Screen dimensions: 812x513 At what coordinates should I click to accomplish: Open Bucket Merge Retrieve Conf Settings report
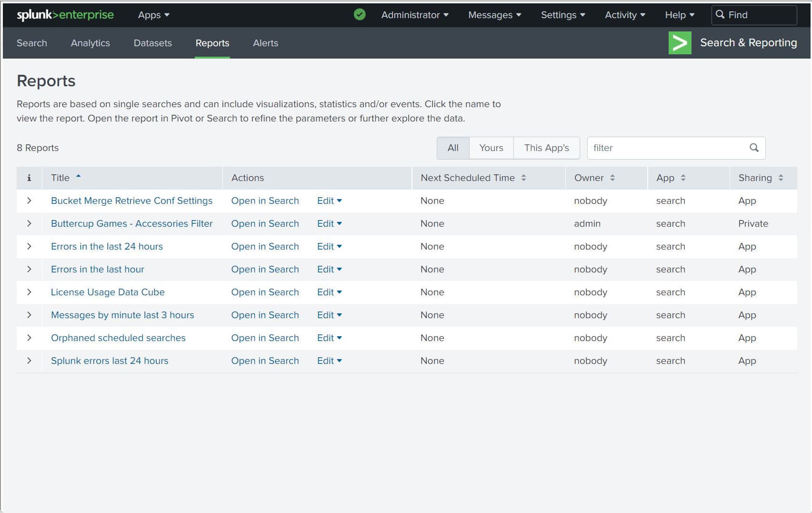[132, 201]
